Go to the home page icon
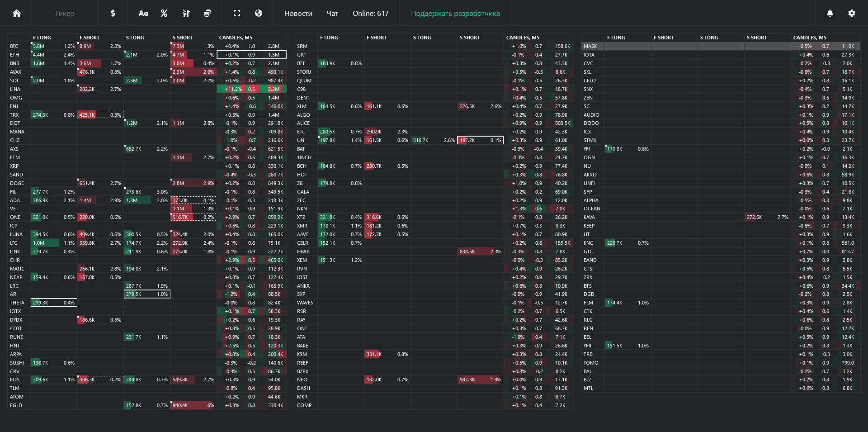This screenshot has width=868, height=432. 16,13
